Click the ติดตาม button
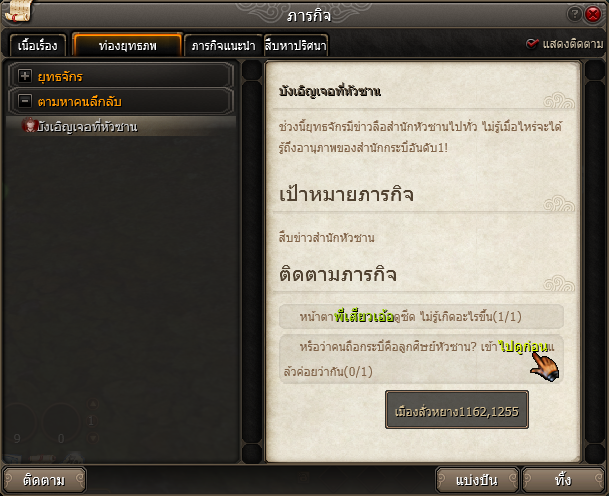 tap(44, 480)
